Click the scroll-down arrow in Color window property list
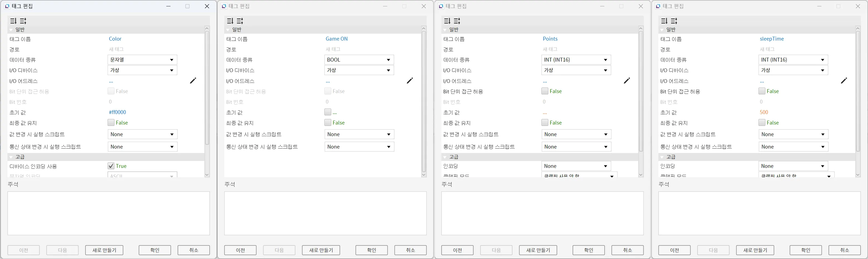Screen dimensions: 868x259 (207, 175)
